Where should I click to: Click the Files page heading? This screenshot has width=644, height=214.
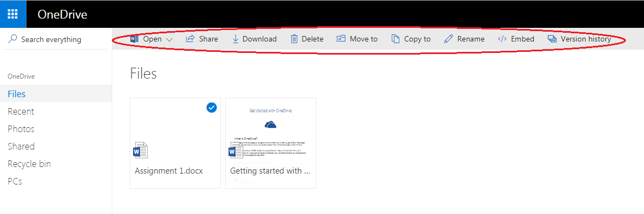tap(143, 74)
